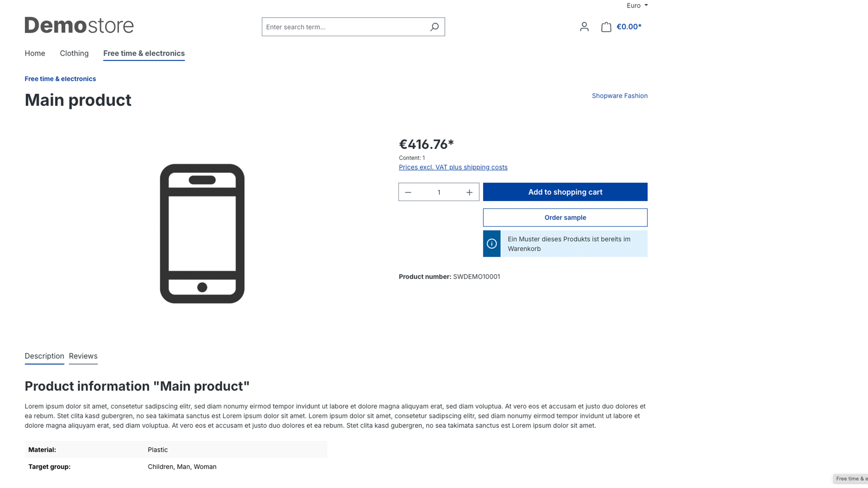
Task: Click the smartphone product image
Action: click(x=202, y=234)
